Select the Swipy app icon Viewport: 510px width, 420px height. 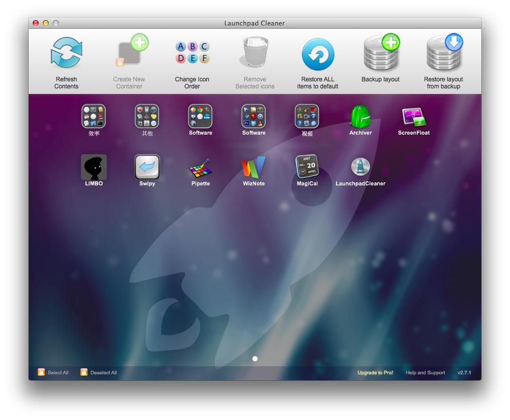pyautogui.click(x=147, y=167)
